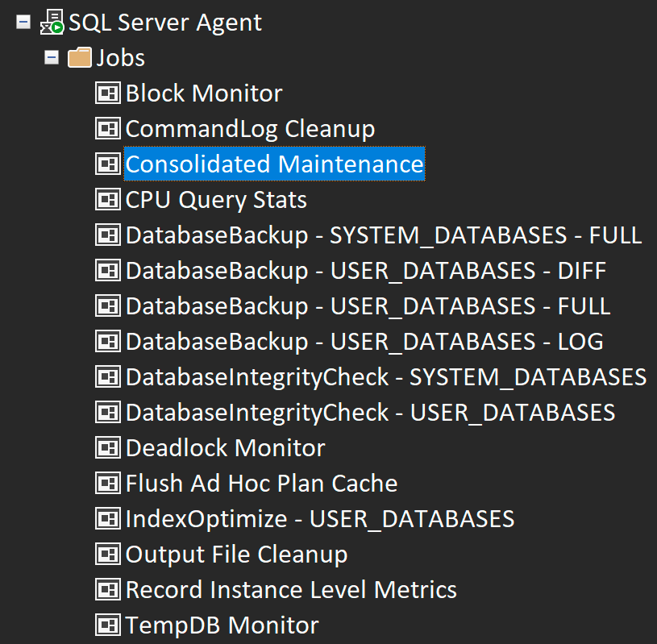Select the Block Monitor job
657x644 pixels.
(x=204, y=93)
